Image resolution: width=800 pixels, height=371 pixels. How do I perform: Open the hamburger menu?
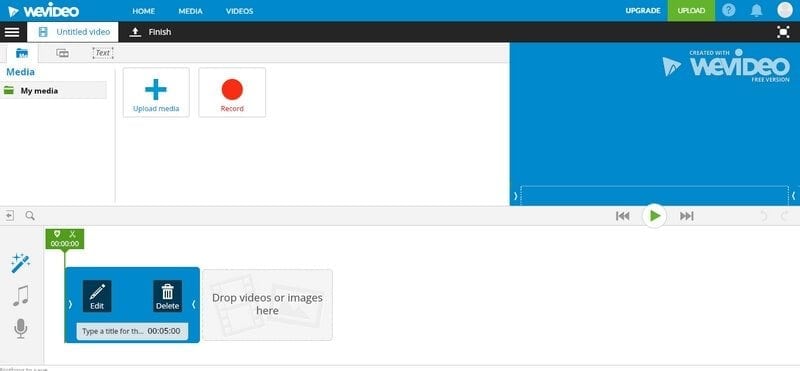click(12, 32)
